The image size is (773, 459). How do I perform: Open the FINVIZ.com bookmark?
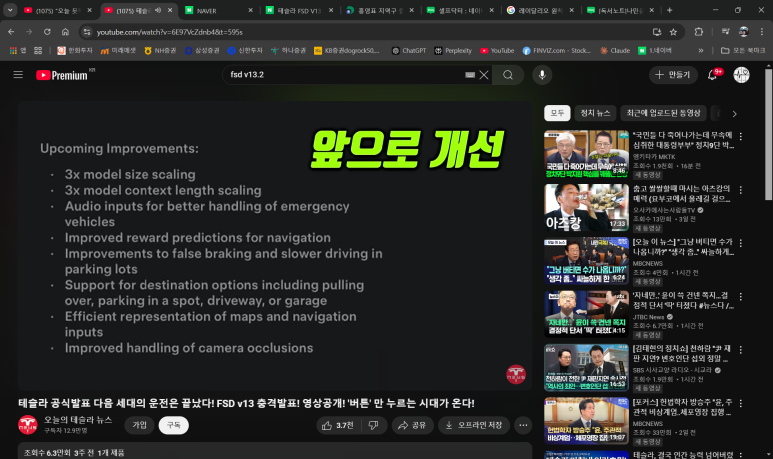coord(557,50)
